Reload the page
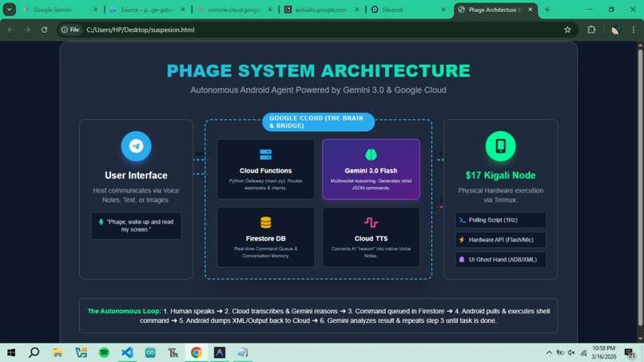This screenshot has height=362, width=644. [x=44, y=30]
